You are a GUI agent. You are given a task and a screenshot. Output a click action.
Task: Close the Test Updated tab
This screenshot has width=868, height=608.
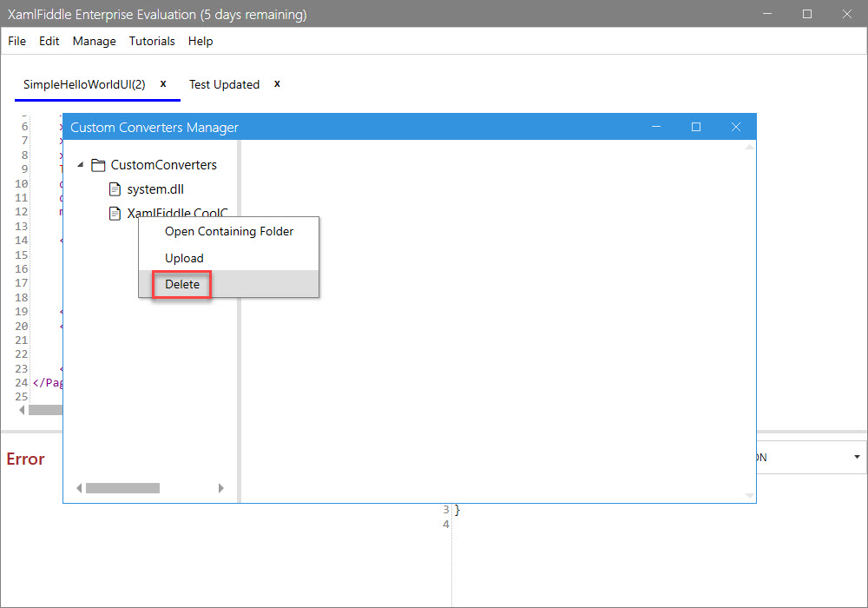coord(277,84)
